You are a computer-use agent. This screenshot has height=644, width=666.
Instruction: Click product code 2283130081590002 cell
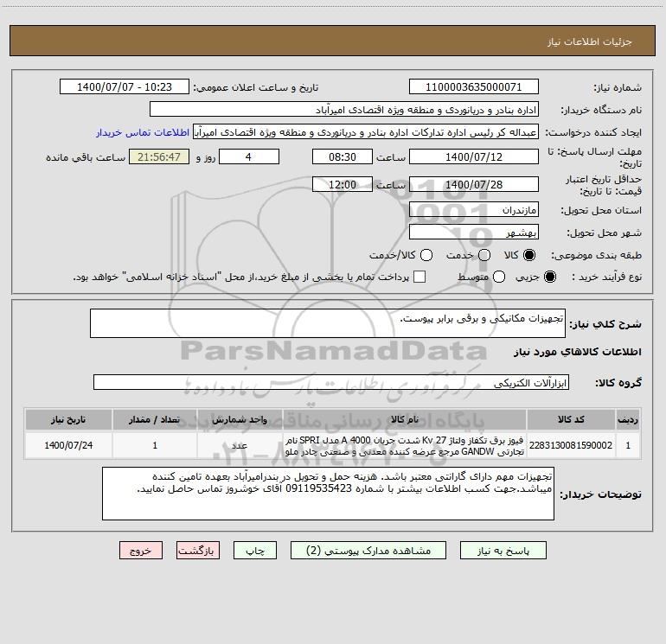pyautogui.click(x=571, y=445)
